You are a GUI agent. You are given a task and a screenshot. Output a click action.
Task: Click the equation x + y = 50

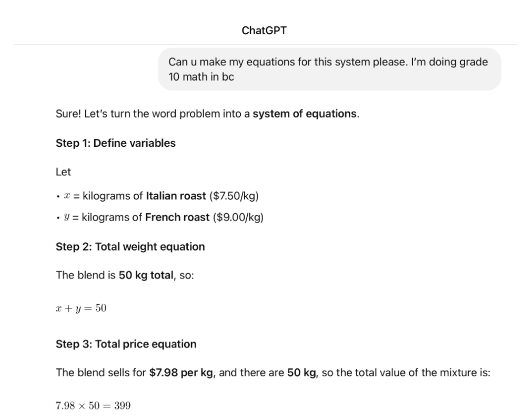click(x=81, y=308)
